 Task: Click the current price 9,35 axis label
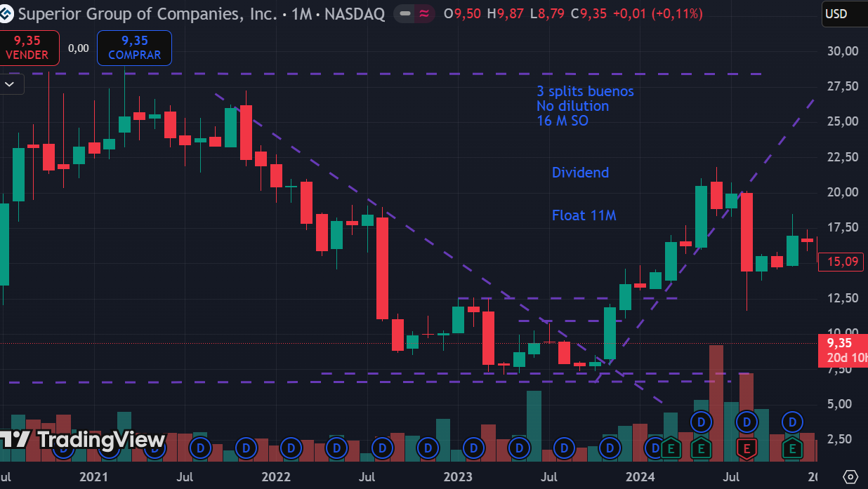point(841,343)
